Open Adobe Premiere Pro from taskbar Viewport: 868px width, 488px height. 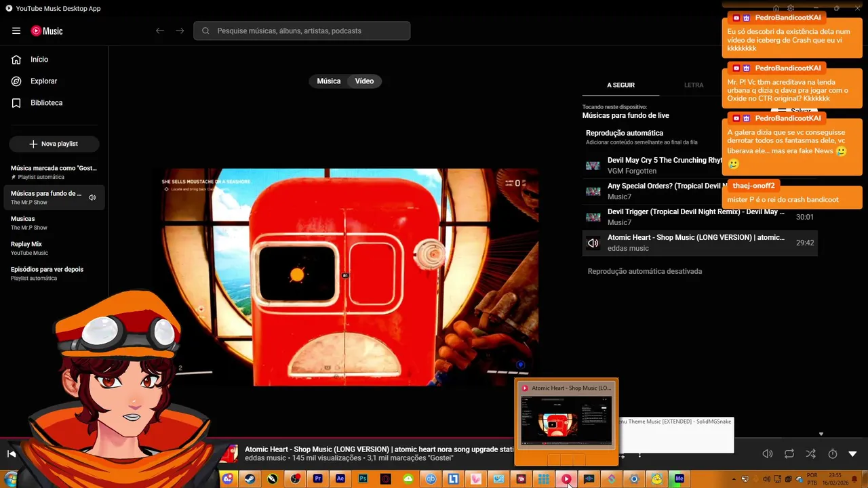[317, 479]
